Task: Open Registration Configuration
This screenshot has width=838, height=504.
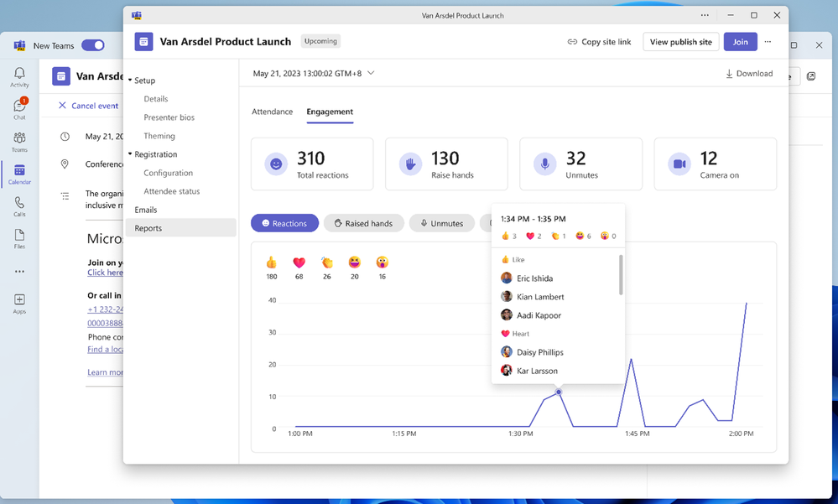Action: click(169, 173)
